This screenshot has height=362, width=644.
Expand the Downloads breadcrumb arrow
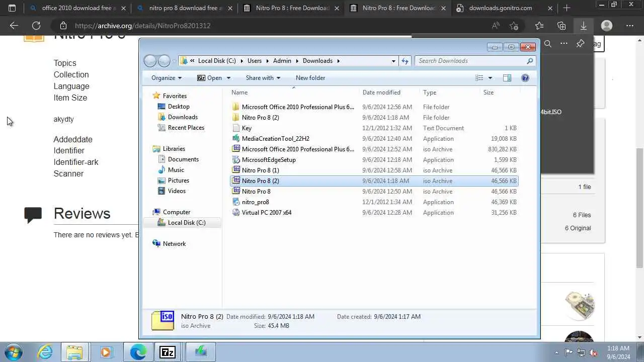[x=338, y=61]
